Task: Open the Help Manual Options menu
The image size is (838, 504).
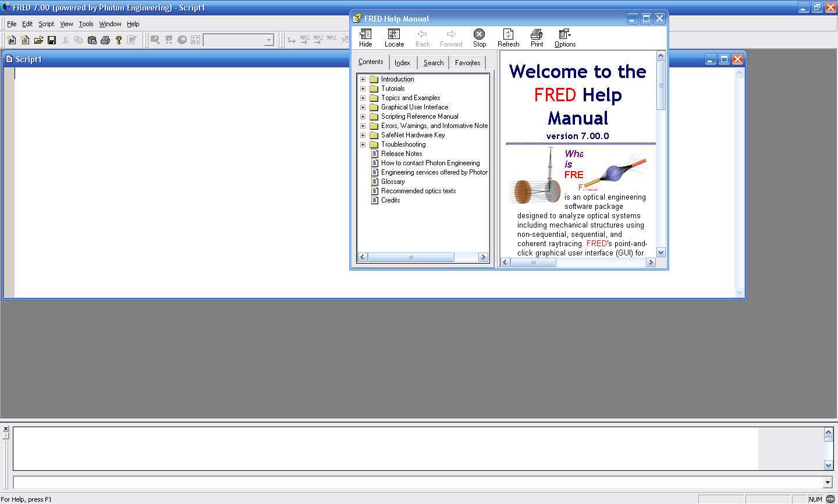Action: point(565,38)
